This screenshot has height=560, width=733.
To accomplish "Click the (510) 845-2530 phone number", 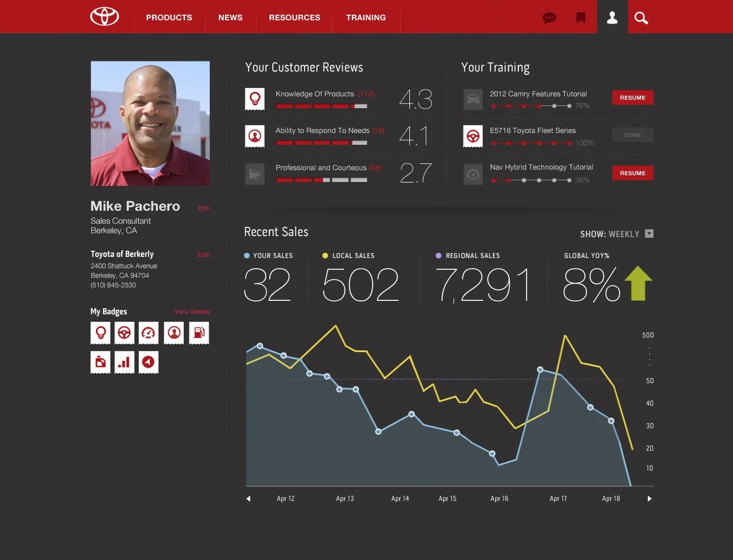I will pyautogui.click(x=113, y=285).
